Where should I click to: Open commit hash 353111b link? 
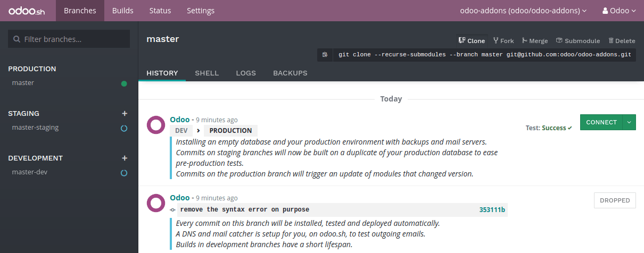492,209
